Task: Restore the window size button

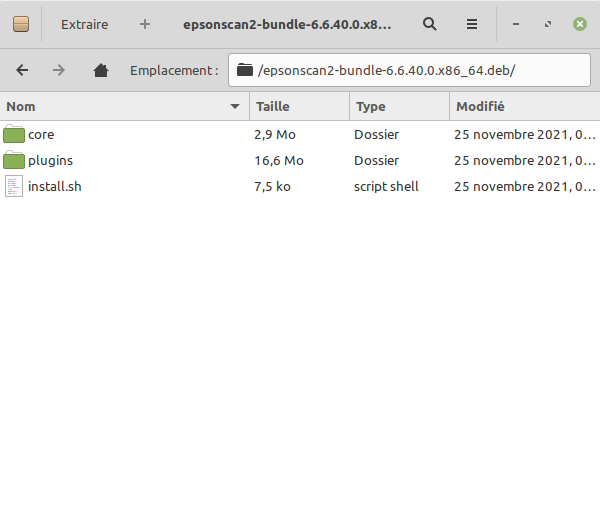Action: [x=548, y=24]
